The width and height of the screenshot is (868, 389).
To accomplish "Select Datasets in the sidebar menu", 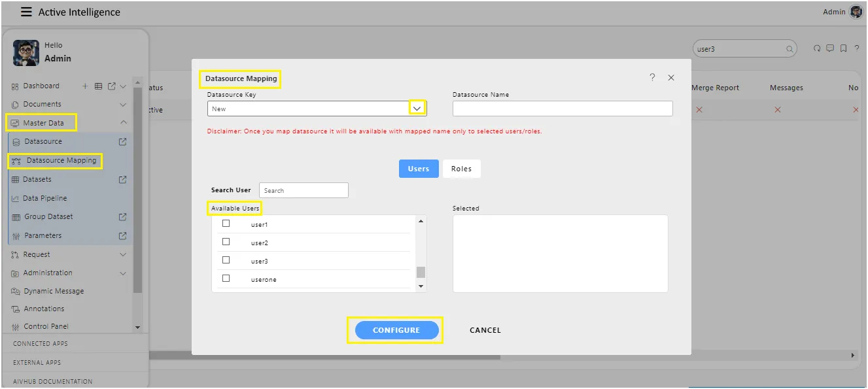I will 37,179.
